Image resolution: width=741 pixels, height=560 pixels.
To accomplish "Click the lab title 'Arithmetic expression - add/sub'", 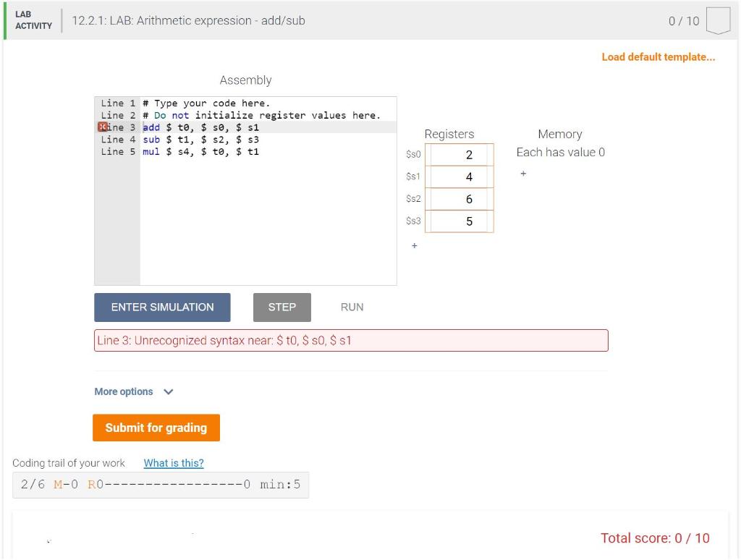I will point(187,20).
